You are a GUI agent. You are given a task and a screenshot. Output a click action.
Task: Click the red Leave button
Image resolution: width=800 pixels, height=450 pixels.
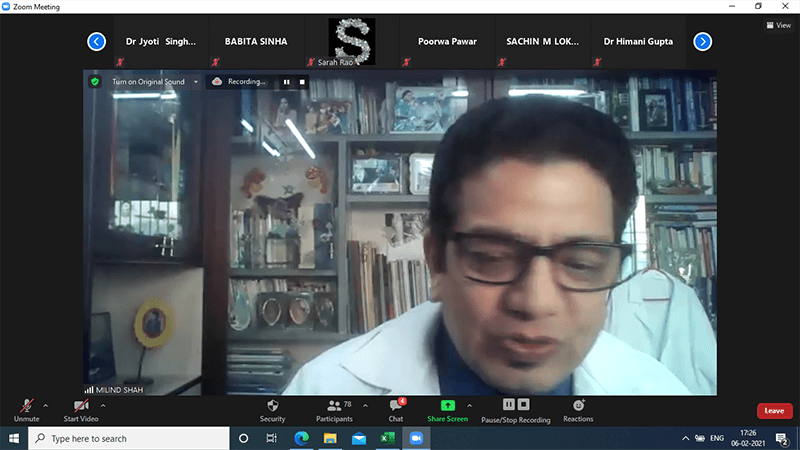pyautogui.click(x=774, y=411)
